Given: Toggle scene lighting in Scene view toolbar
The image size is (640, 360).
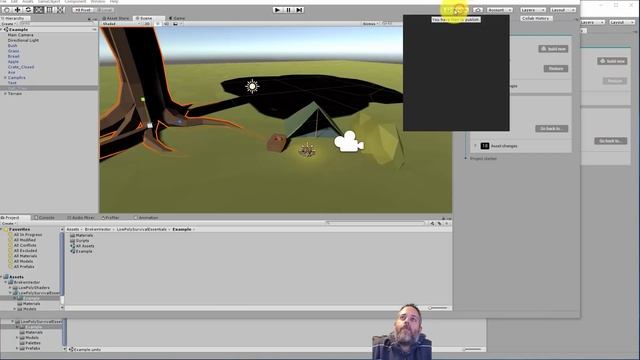Looking at the screenshot, I should click(158, 24).
